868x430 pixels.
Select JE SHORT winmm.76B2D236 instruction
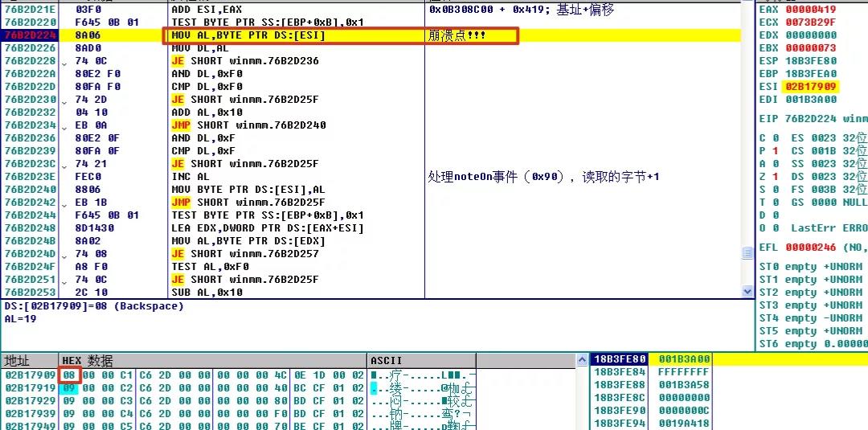click(245, 61)
